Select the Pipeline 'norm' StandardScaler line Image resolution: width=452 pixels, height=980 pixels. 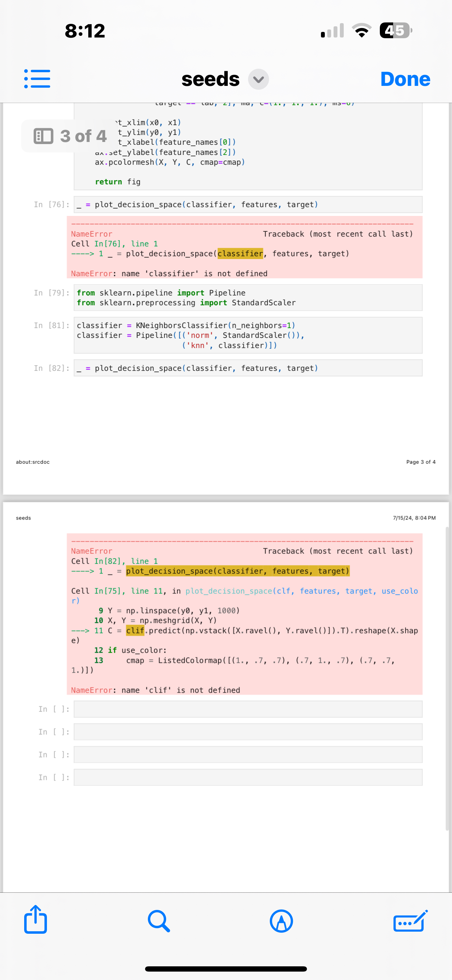(x=190, y=335)
